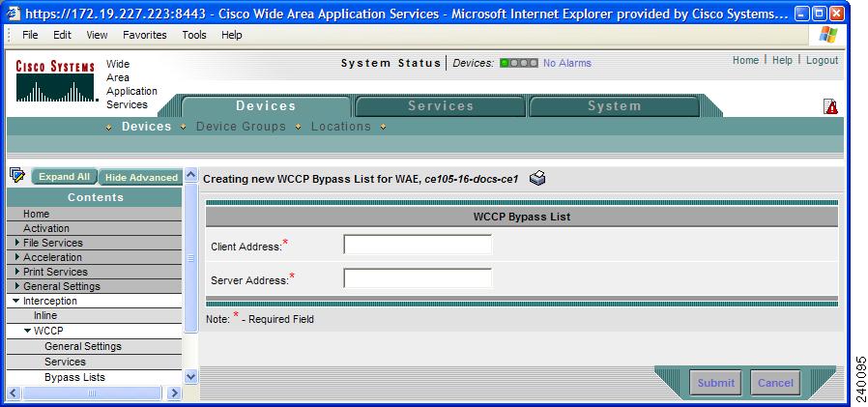
Task: Click the Cisco Systems logo
Action: click(x=55, y=81)
